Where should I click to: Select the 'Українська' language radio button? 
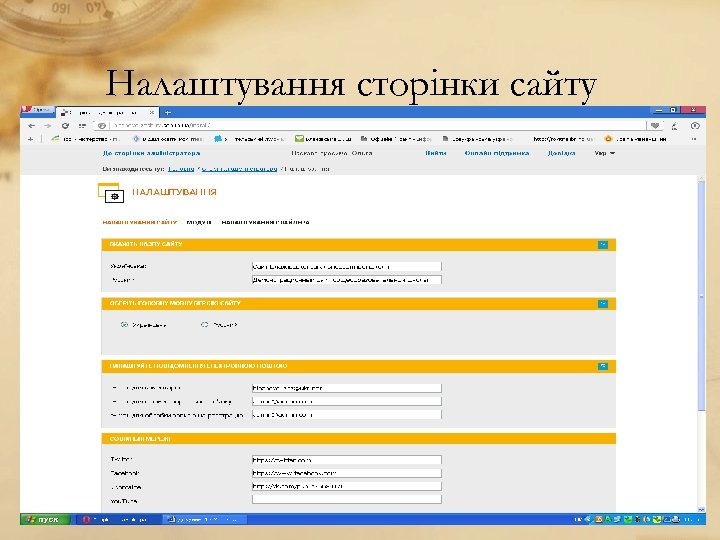click(x=124, y=325)
